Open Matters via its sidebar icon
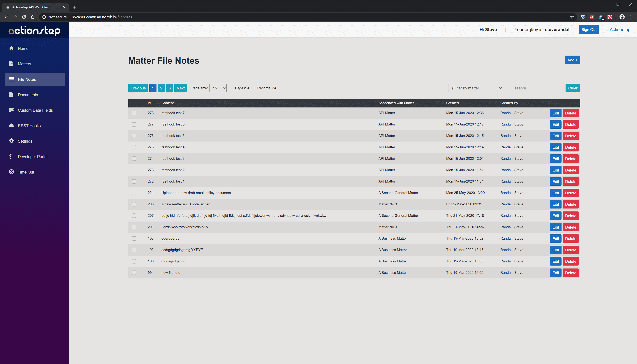Screen dimensions: 637x364 pos(11,64)
